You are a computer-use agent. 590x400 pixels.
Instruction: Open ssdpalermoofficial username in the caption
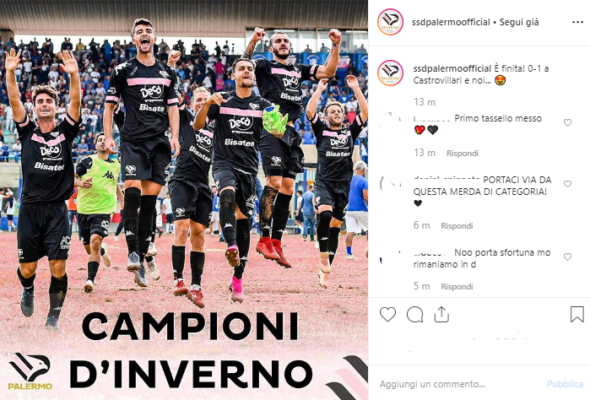452,69
